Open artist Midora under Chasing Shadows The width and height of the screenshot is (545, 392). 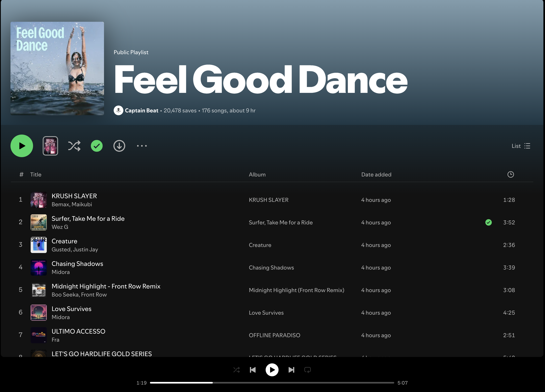60,272
